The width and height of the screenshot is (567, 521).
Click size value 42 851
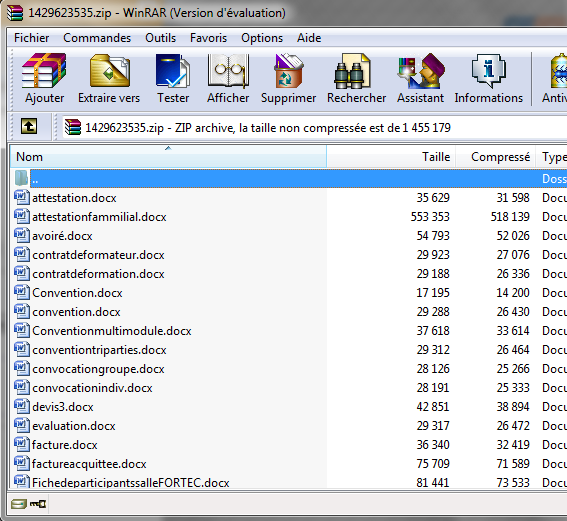click(433, 406)
